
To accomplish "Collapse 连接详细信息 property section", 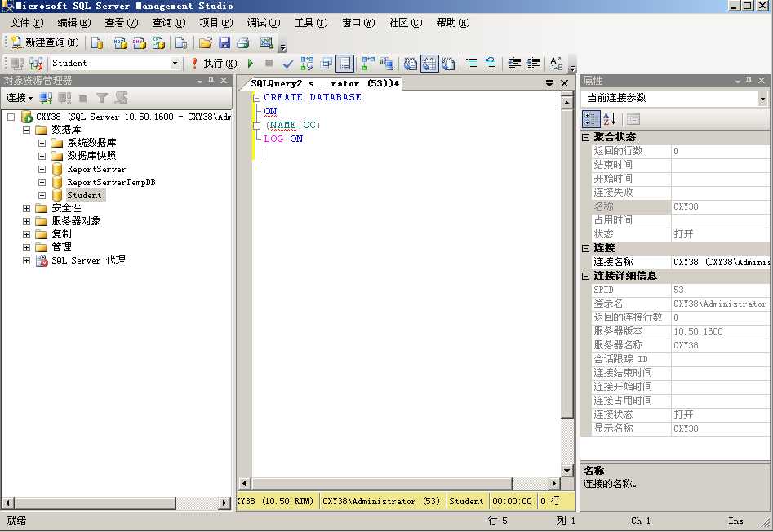I will pos(585,277).
